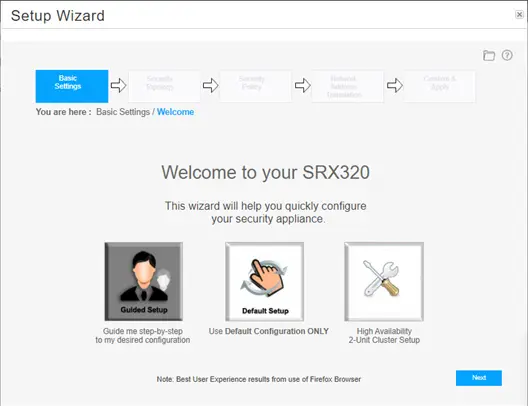Click 'Guide me step-by-step' description text

click(143, 336)
